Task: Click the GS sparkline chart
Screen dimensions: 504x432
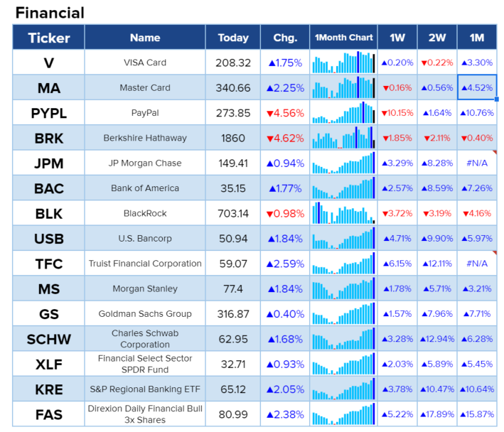Action: tap(343, 313)
